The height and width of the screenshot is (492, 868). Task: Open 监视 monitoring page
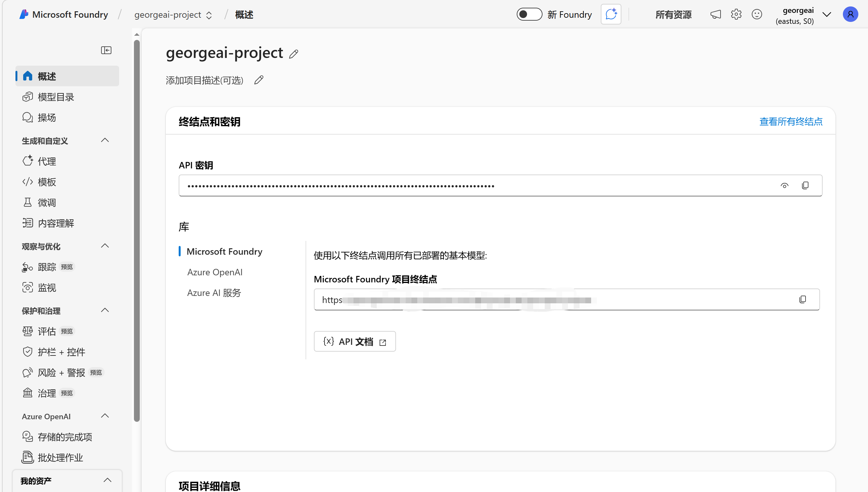[67, 288]
